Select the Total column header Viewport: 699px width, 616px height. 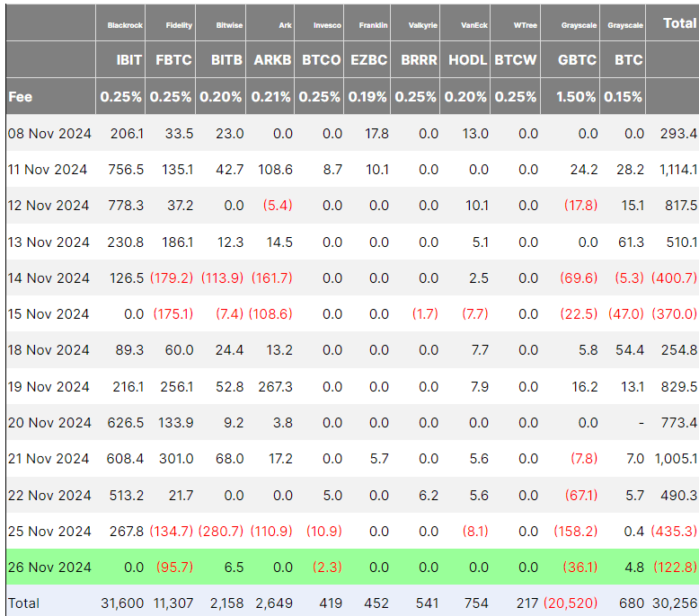point(680,23)
